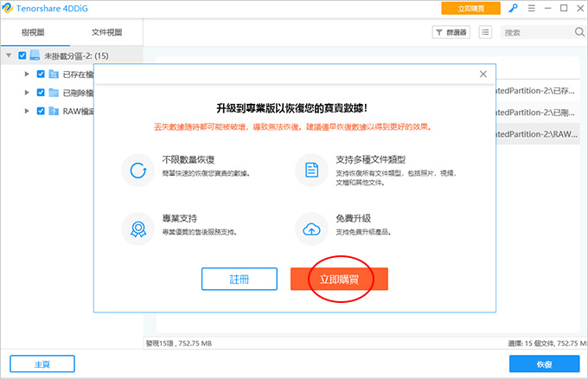Click the 發現15項, 752.75 MB status text
588x380 pixels.
click(x=179, y=343)
